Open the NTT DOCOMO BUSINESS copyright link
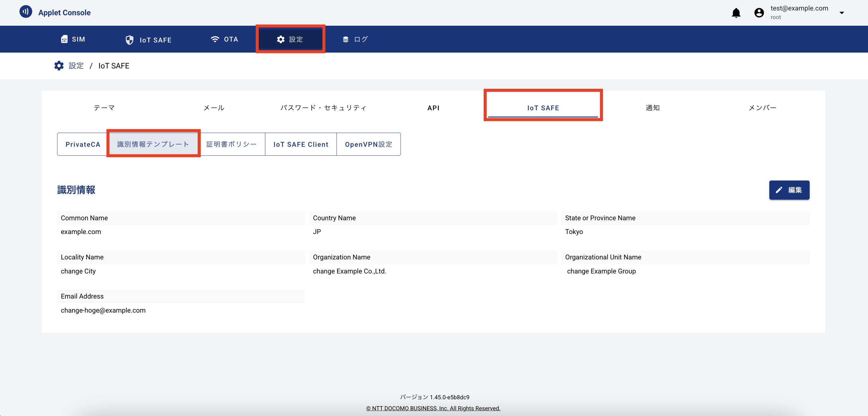The height and width of the screenshot is (416, 868). click(x=433, y=408)
